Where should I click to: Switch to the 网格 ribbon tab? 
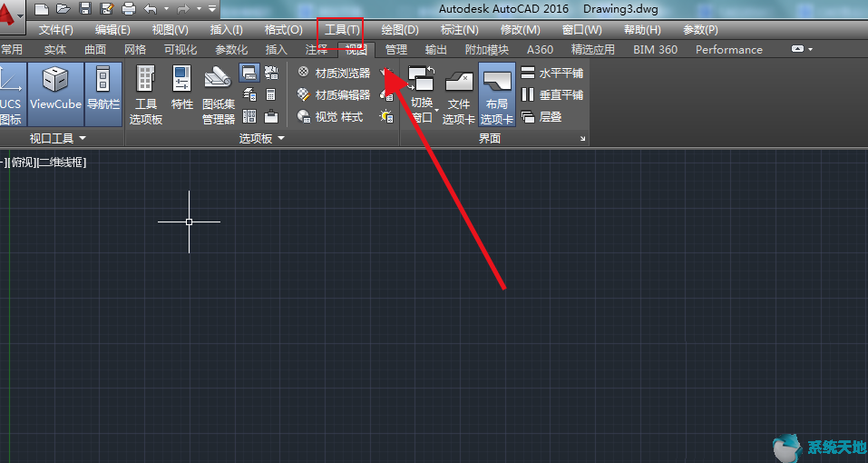(x=135, y=49)
